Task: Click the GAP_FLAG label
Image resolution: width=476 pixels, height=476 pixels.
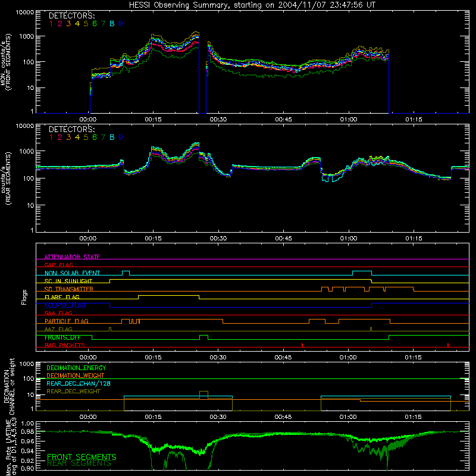Action: tap(58, 265)
